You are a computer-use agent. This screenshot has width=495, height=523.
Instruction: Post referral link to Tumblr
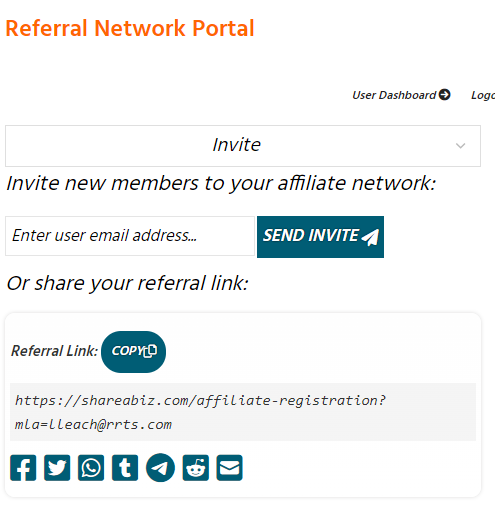[125, 468]
